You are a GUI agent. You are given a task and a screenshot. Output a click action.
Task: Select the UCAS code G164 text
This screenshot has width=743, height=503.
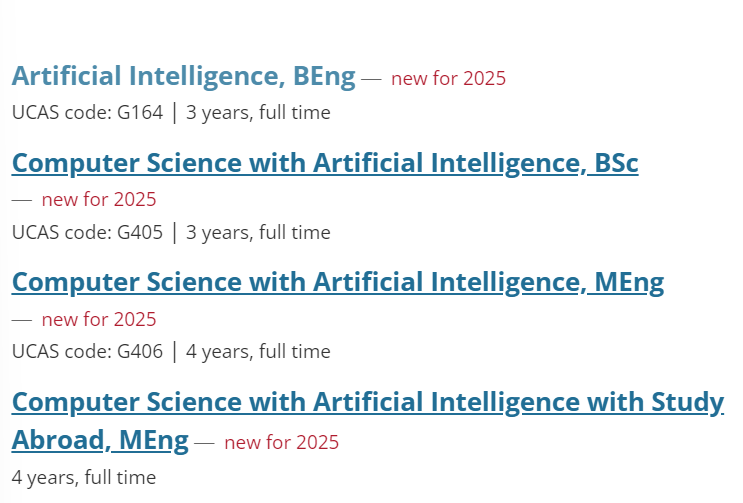click(87, 113)
